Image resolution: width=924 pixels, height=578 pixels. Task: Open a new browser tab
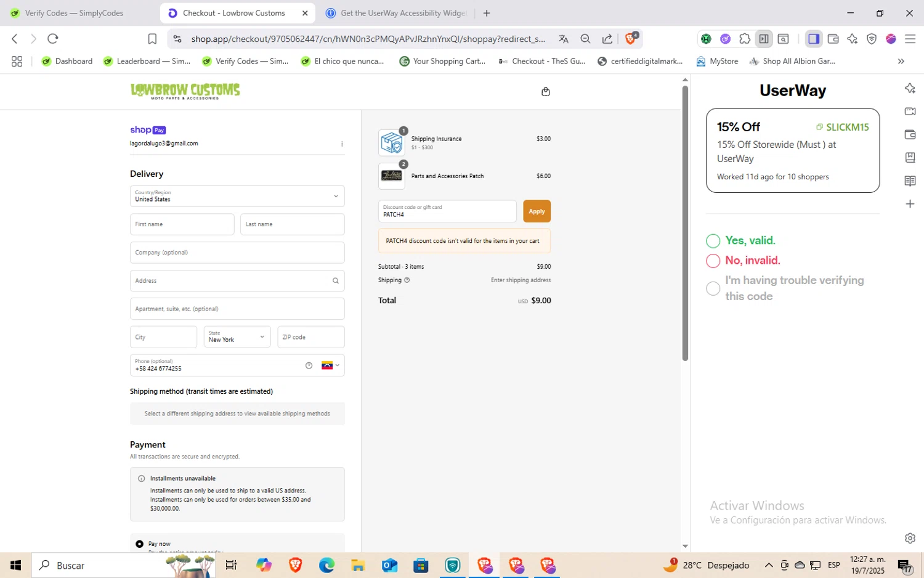(x=487, y=13)
